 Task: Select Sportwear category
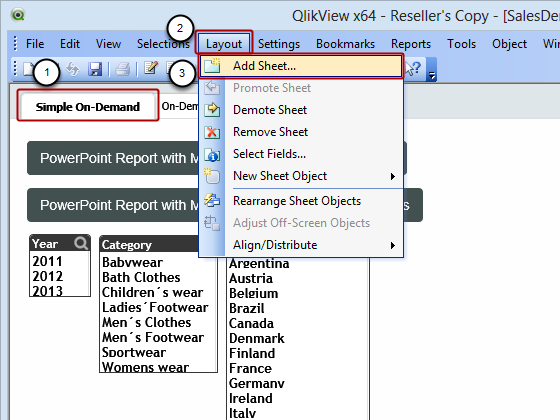click(x=158, y=352)
